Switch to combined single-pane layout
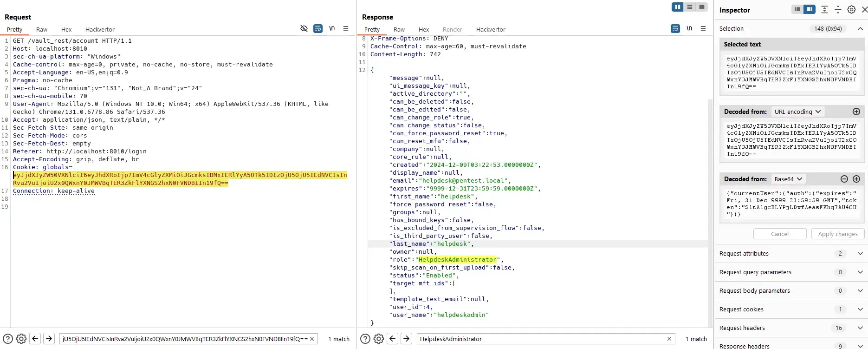Viewport: 868px width, 349px height. point(702,7)
